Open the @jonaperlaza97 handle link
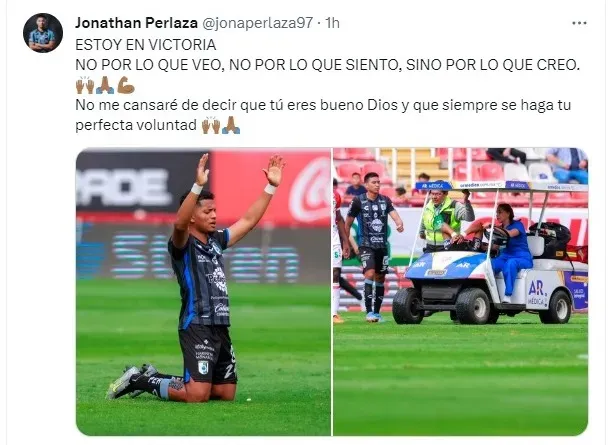Viewport: 610px width, 445px height. coord(258,23)
